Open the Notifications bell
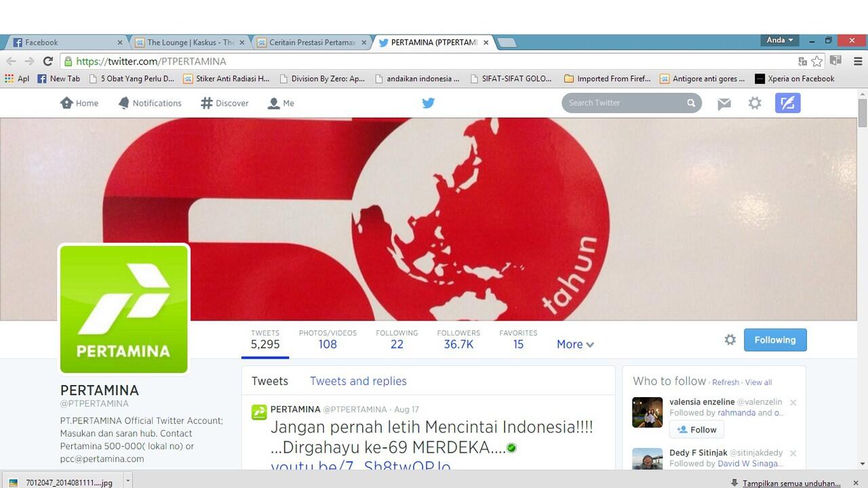 click(150, 103)
